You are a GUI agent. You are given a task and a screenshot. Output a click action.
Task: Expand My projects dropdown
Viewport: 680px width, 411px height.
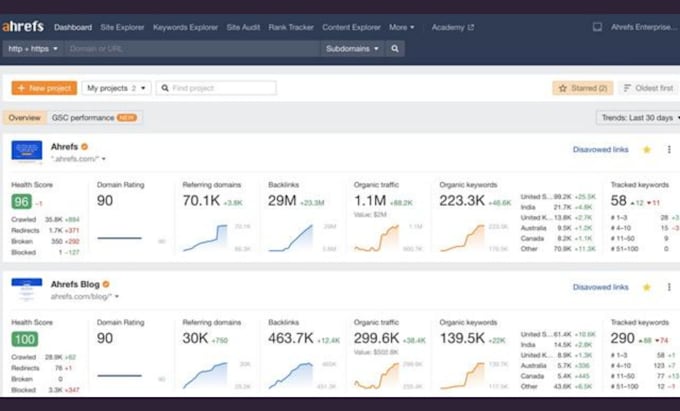[x=116, y=88]
